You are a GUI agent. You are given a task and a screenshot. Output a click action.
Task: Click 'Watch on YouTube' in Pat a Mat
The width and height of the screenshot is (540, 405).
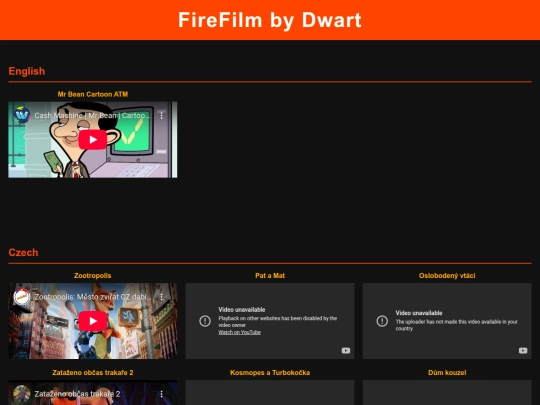click(x=239, y=332)
